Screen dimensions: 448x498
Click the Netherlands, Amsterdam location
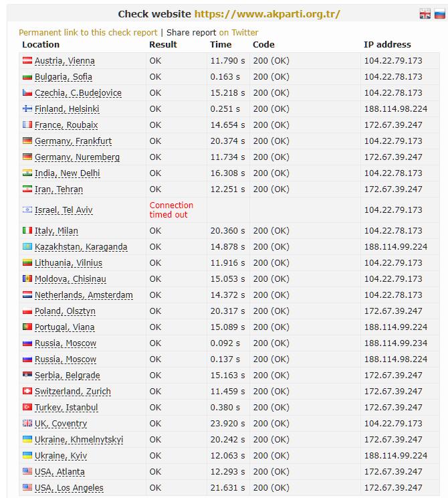pos(84,295)
